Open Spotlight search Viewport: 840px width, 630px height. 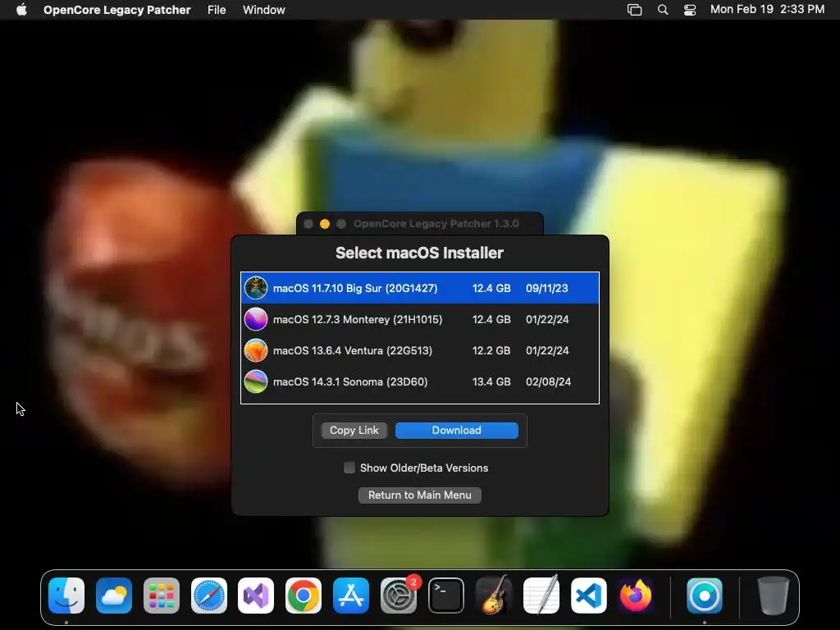pyautogui.click(x=663, y=10)
